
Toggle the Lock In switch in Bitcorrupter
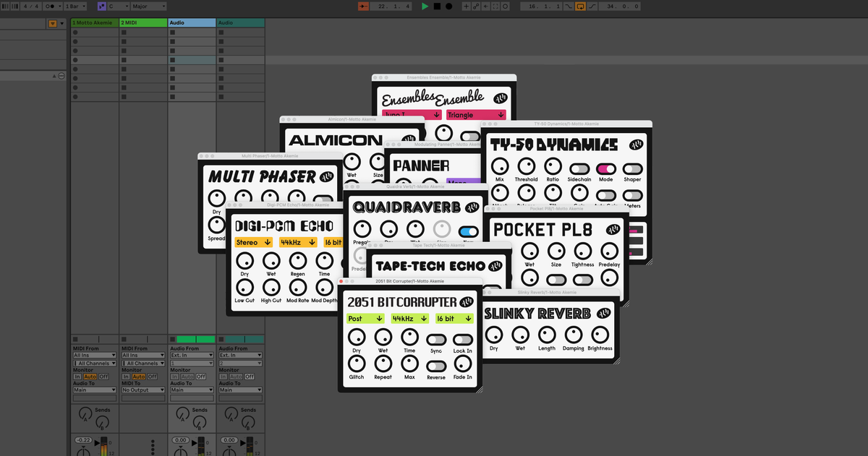coord(463,340)
